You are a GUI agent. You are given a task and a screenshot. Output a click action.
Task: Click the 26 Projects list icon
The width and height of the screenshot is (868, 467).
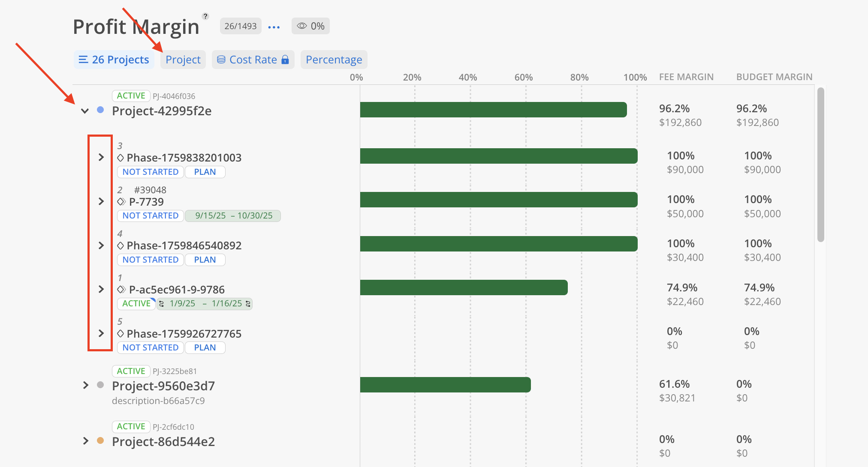(x=84, y=60)
